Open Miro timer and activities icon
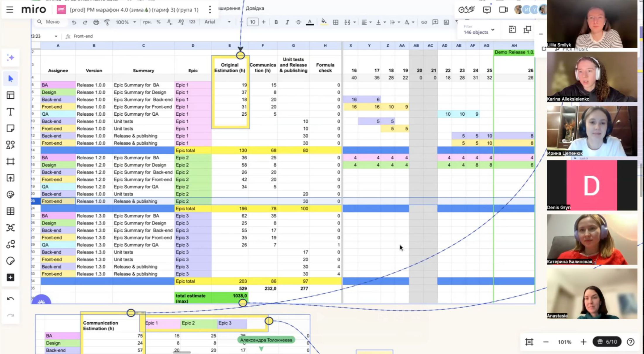Viewport: 644px width, 354px height. click(466, 10)
